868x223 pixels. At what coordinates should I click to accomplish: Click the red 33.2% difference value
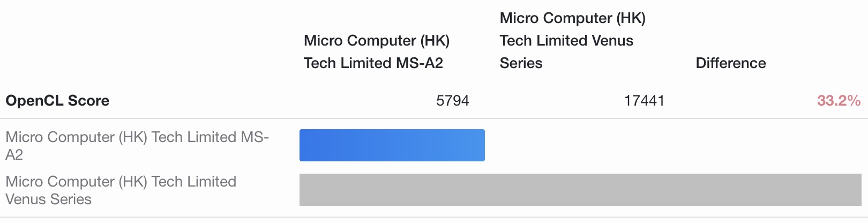coord(839,101)
